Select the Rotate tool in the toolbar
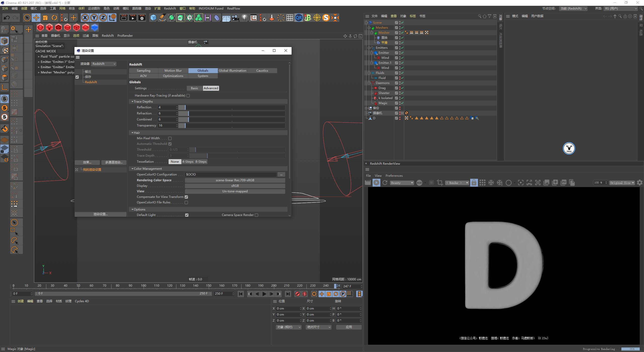 coord(54,18)
